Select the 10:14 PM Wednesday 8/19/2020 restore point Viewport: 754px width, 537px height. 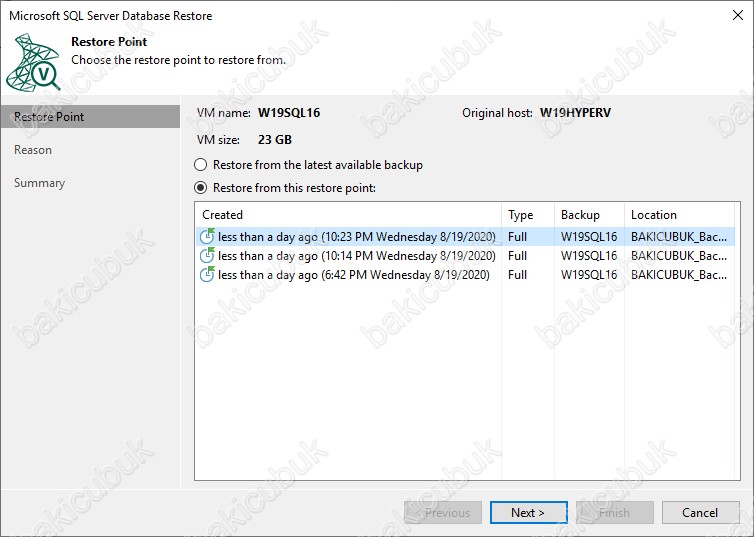(465, 256)
